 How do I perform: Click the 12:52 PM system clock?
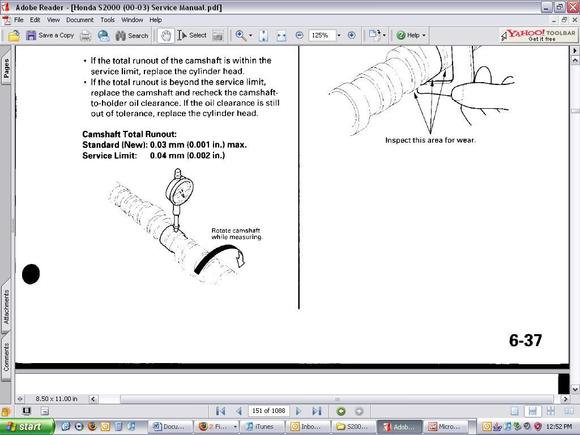click(x=559, y=427)
